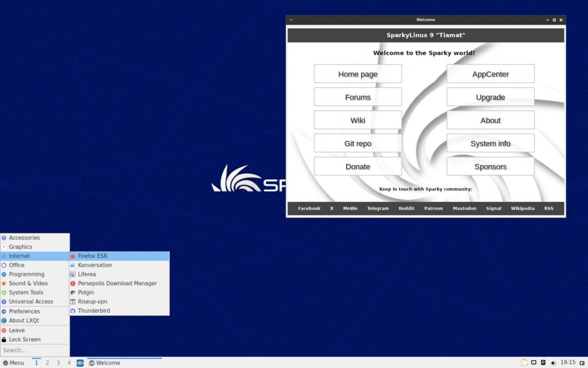
Task: Click the display monitor tray icon
Action: click(533, 363)
